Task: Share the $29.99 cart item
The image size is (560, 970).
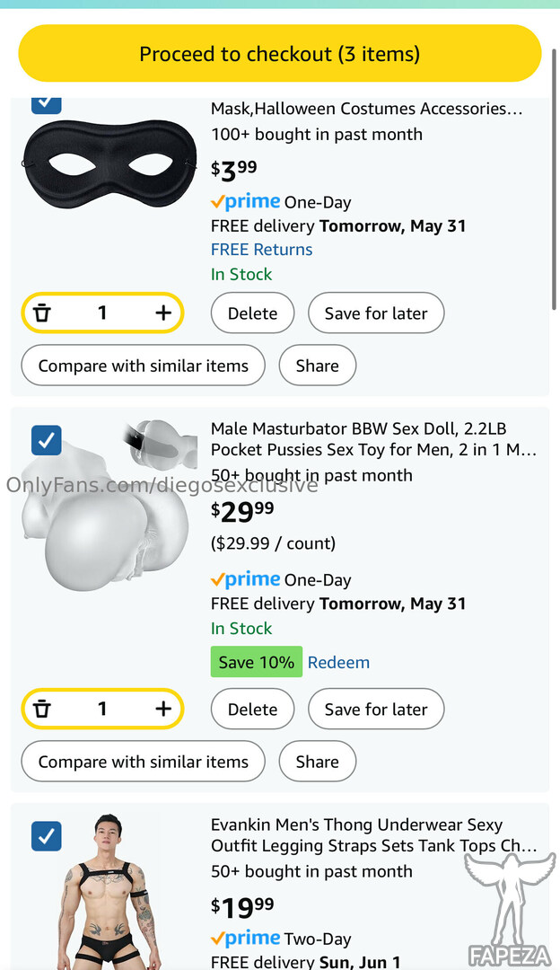Action: (317, 762)
